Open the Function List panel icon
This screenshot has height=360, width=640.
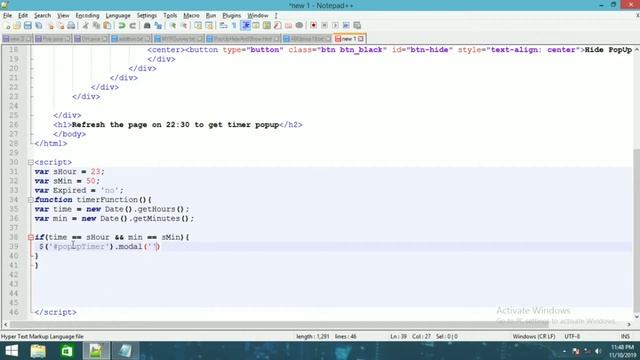[x=278, y=26]
